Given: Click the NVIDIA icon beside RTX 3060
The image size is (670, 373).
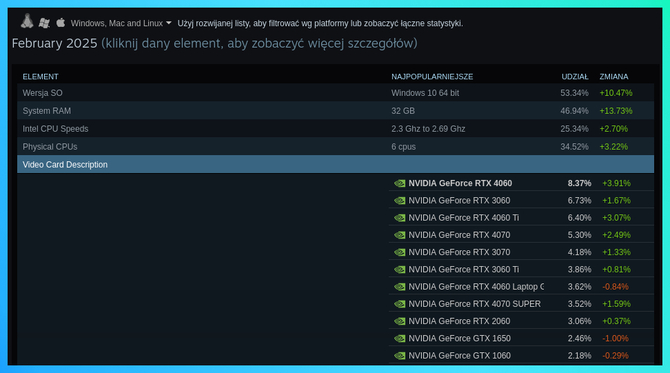Looking at the screenshot, I should click(400, 200).
